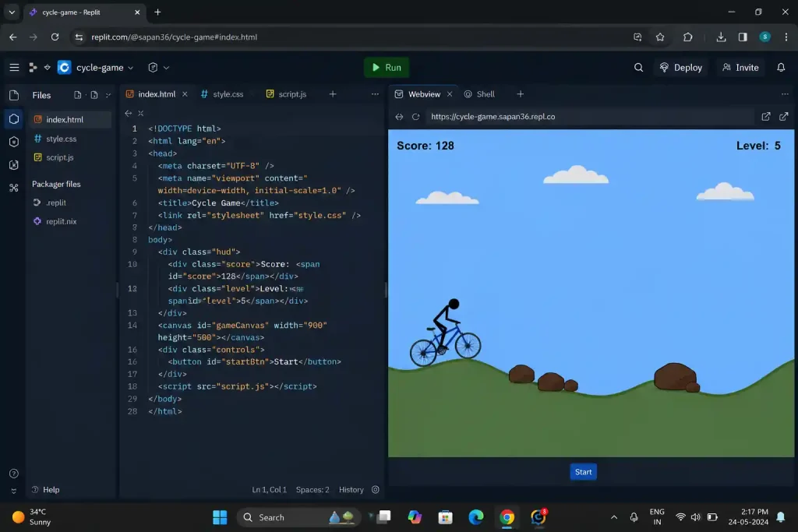The image size is (798, 532).
Task: Show hidden system tray icons
Action: tap(614, 517)
